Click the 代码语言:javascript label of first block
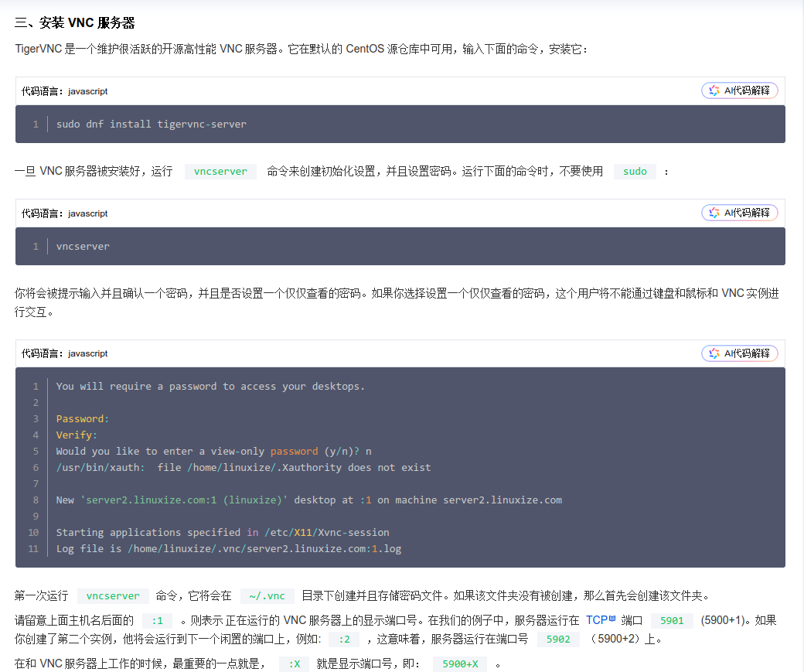The height and width of the screenshot is (672, 804). [x=65, y=91]
